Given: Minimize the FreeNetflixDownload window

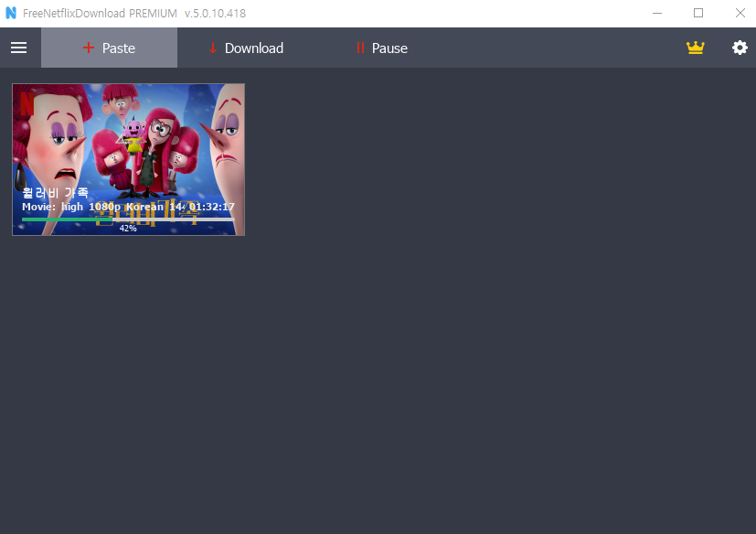Looking at the screenshot, I should point(657,13).
